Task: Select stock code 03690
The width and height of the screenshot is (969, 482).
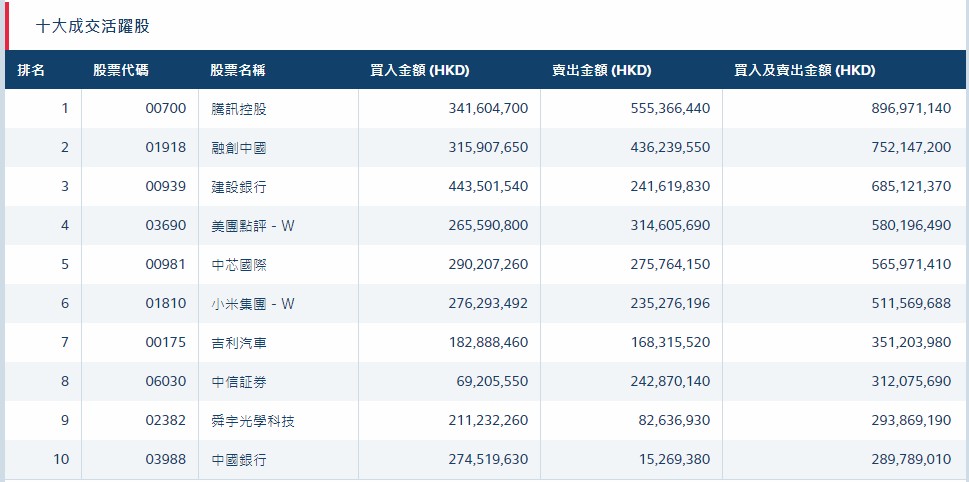Action: (166, 226)
